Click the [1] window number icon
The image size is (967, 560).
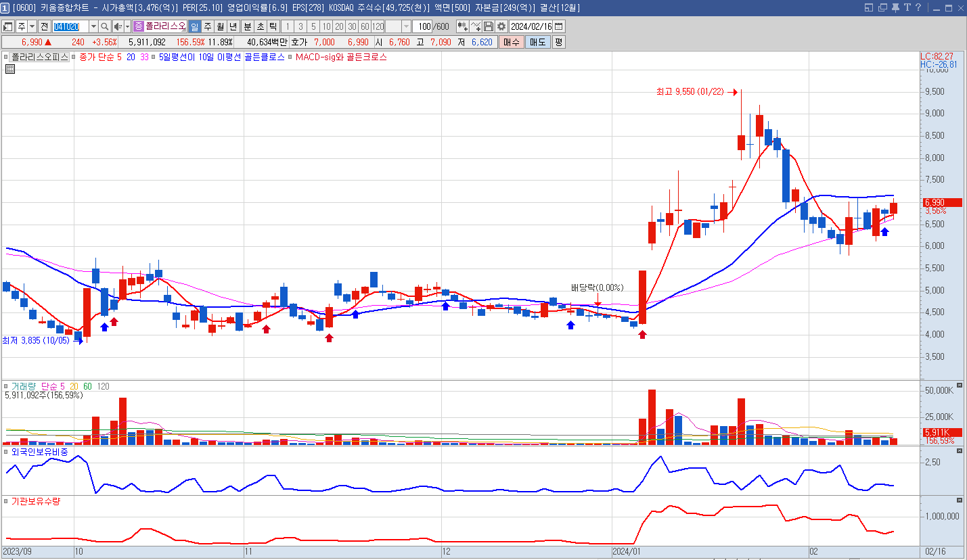pos(5,7)
